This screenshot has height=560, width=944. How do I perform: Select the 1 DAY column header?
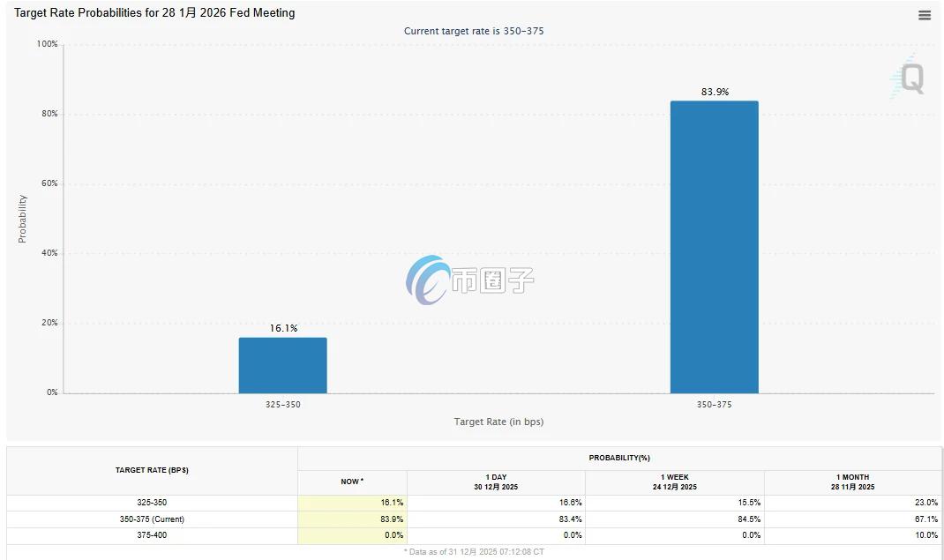click(x=496, y=482)
